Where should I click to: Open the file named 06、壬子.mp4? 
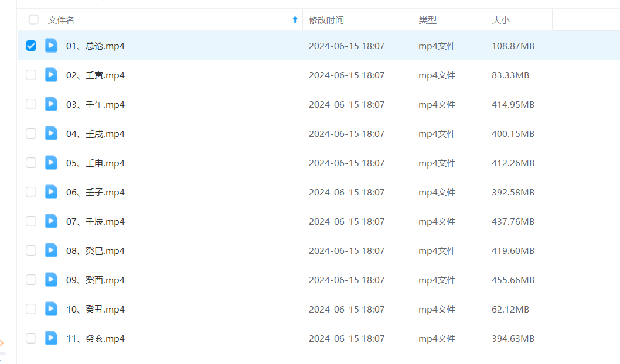96,192
